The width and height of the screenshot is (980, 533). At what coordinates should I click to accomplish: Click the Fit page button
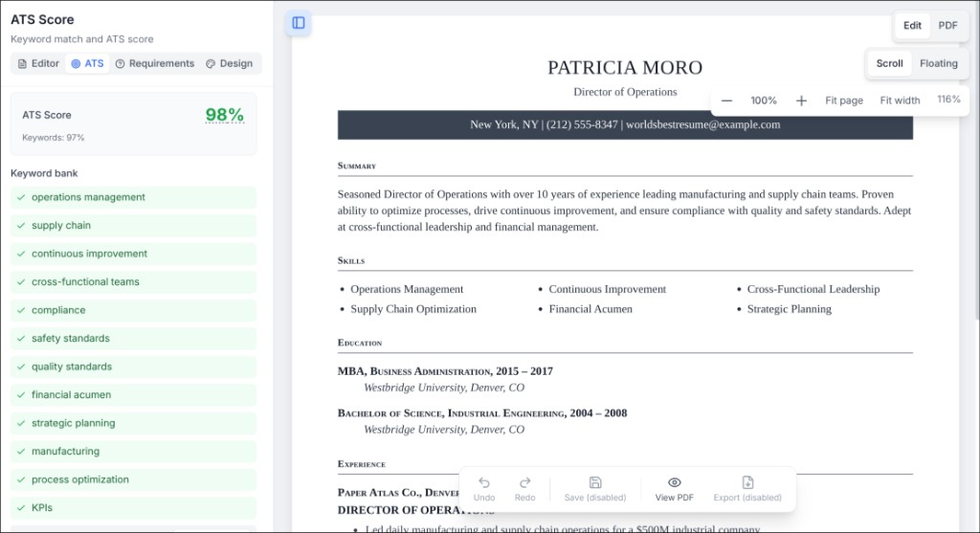pos(844,100)
